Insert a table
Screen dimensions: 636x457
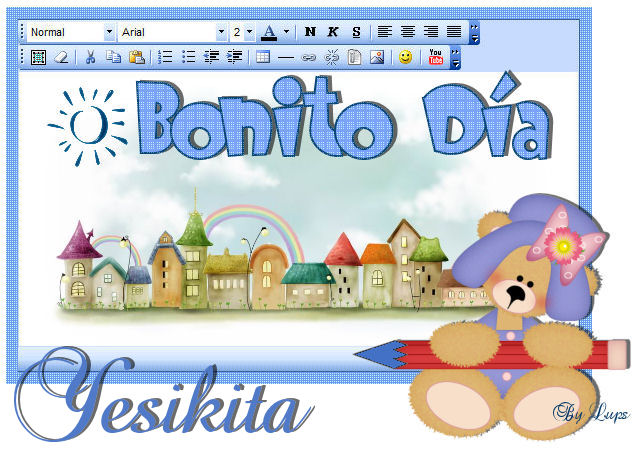pos(263,57)
